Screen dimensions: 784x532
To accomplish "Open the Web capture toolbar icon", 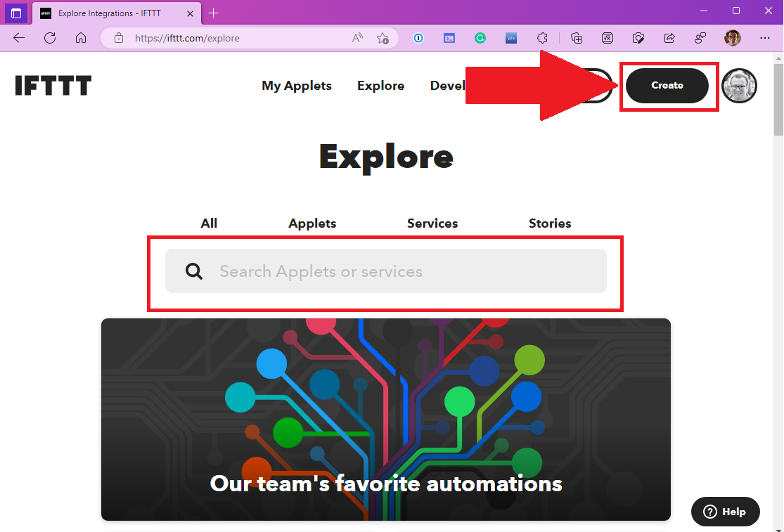I will (x=638, y=38).
